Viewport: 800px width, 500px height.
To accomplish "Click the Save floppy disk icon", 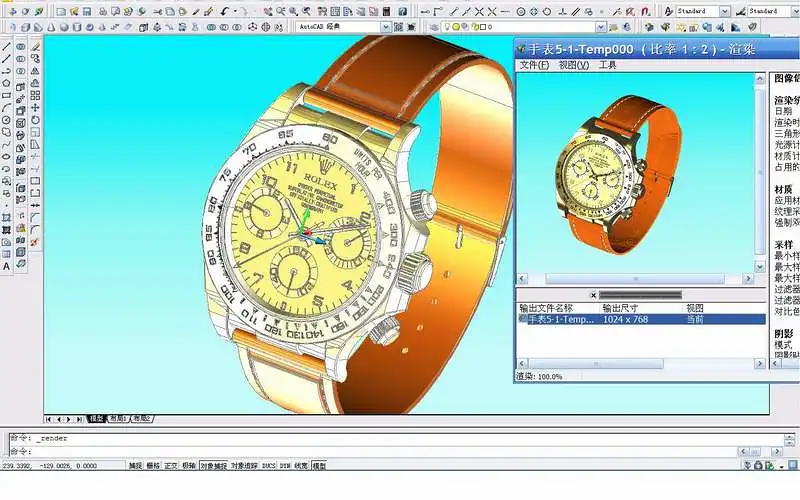I will click(x=87, y=11).
